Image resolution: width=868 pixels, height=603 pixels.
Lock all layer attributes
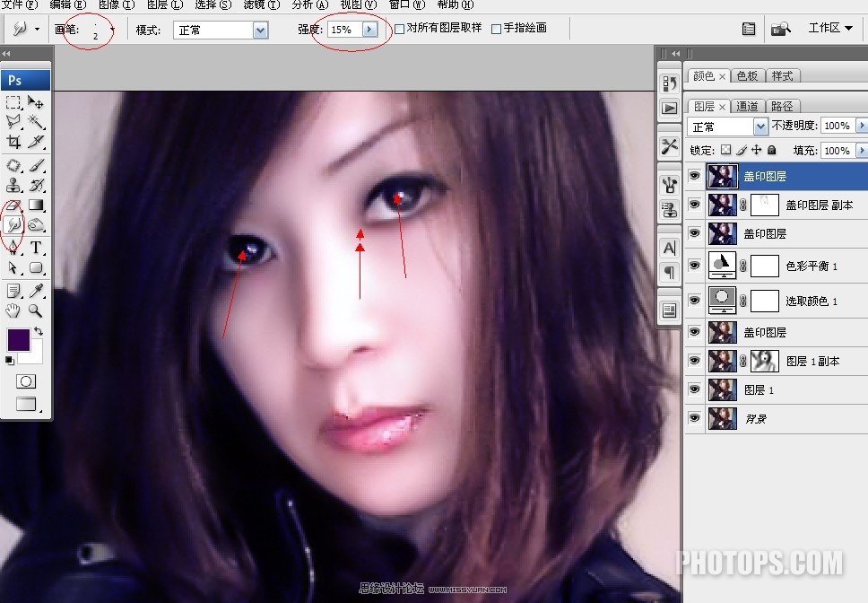[x=772, y=150]
